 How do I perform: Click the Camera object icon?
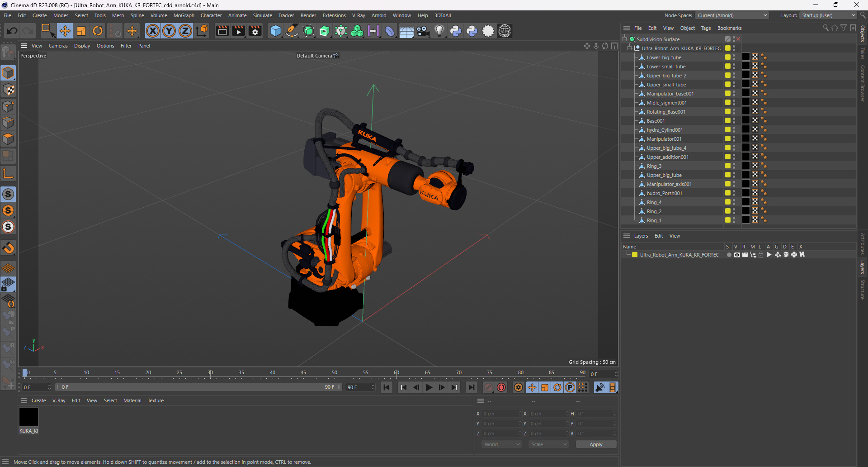[x=423, y=31]
